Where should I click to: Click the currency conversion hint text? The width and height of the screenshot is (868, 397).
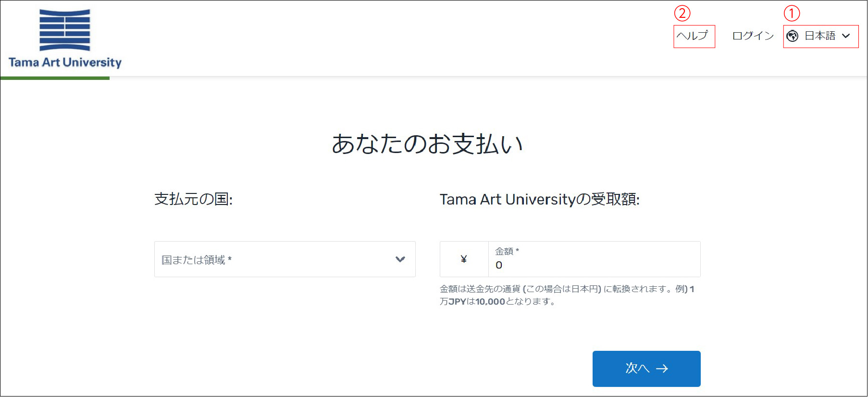click(x=567, y=295)
